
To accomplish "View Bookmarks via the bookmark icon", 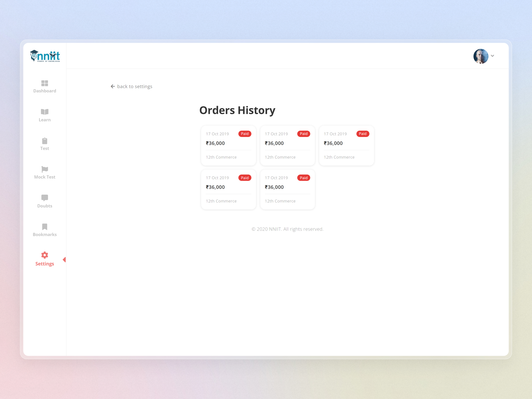I will tap(45, 227).
